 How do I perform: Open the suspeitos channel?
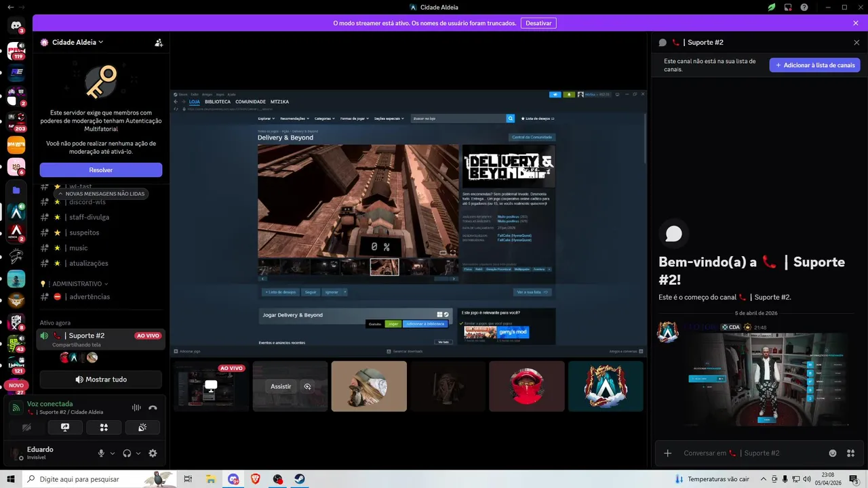98,232
